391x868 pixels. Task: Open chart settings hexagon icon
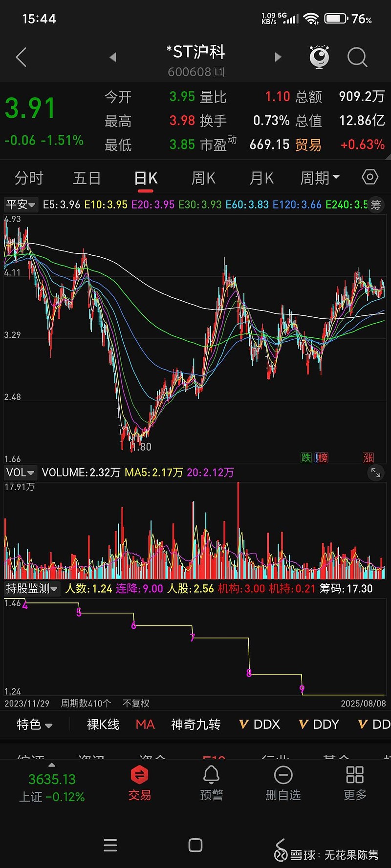[x=370, y=177]
